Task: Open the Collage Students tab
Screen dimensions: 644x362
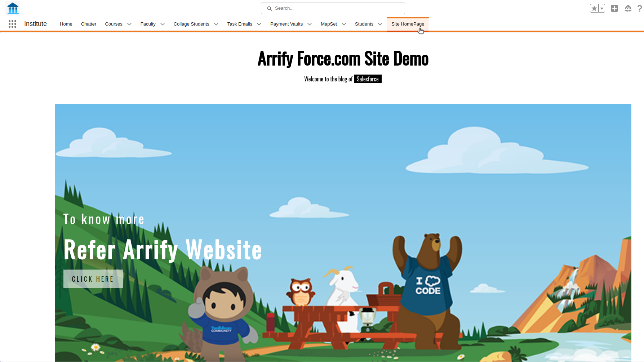Action: click(191, 24)
